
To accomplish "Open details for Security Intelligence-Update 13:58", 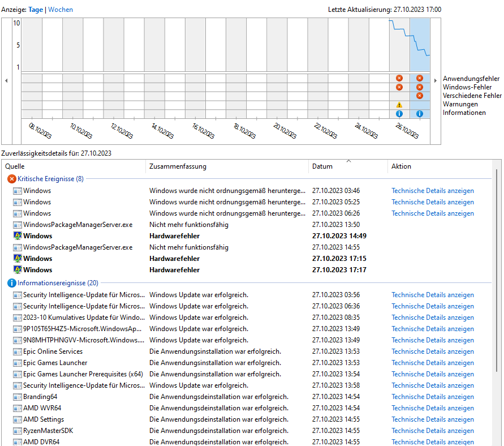I will [433, 385].
